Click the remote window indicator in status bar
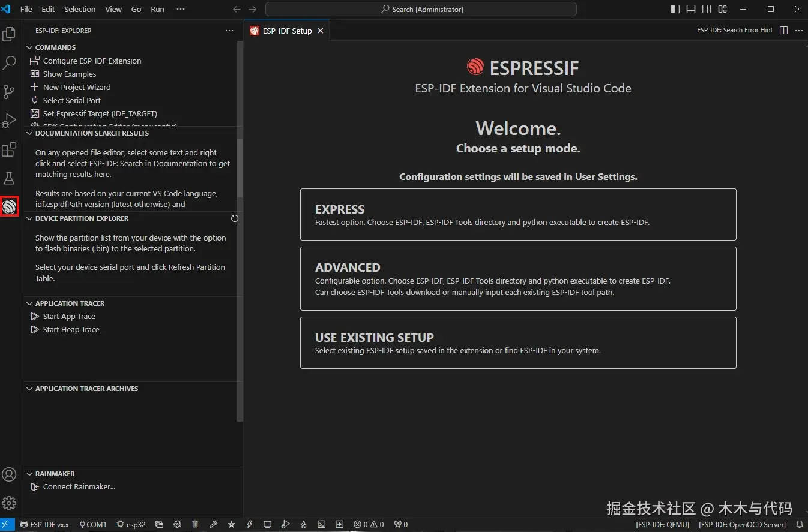The height and width of the screenshot is (532, 808). point(7,525)
